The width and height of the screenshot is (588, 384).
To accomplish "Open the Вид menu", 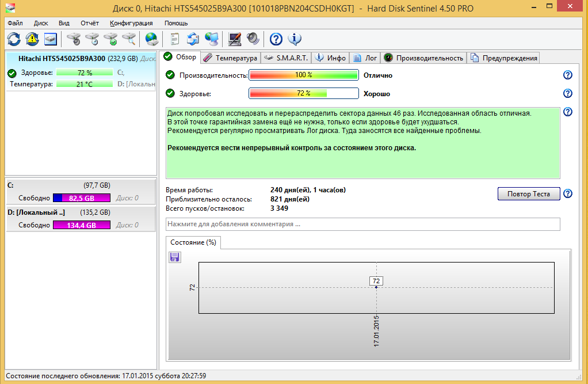I will (64, 23).
